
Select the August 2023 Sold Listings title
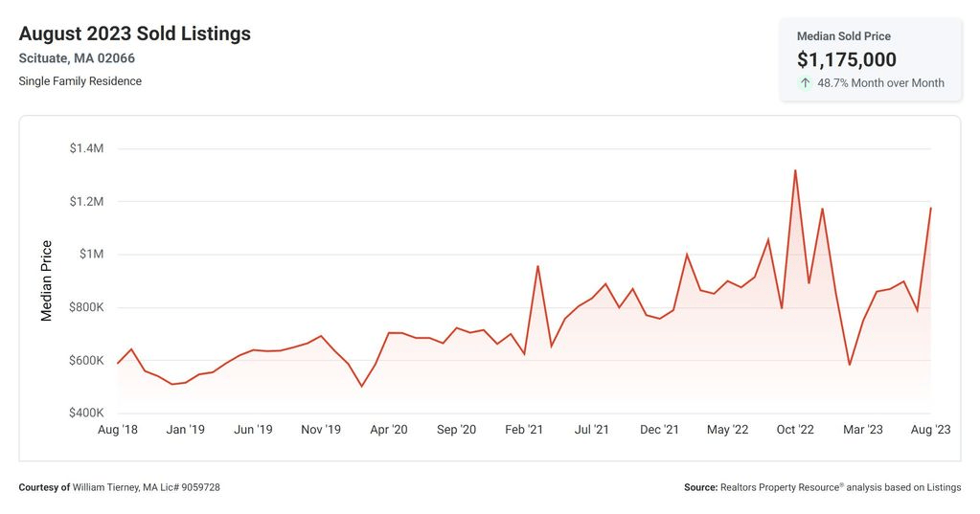[x=134, y=34]
